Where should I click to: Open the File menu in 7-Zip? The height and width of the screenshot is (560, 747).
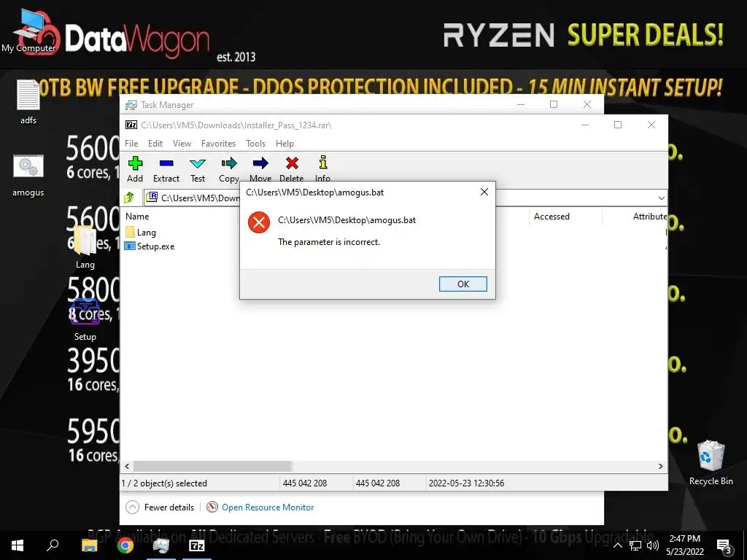pos(131,144)
